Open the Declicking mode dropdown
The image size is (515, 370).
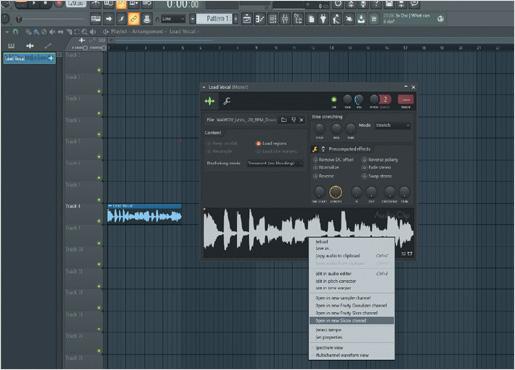click(x=275, y=163)
